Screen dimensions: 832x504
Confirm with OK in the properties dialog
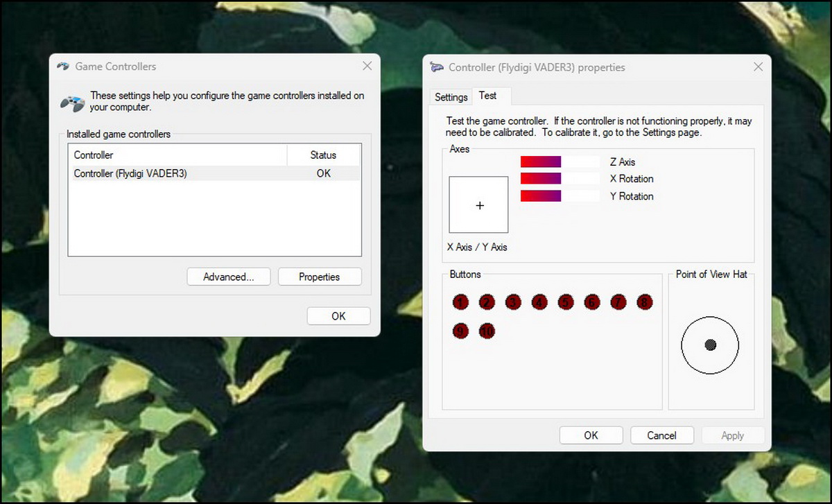[x=591, y=435]
